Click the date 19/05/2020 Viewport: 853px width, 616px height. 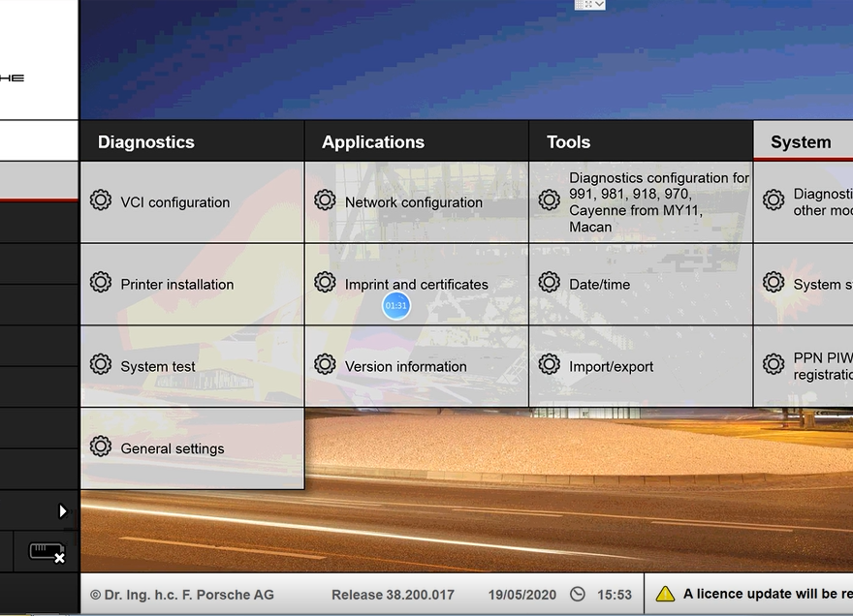click(x=522, y=595)
